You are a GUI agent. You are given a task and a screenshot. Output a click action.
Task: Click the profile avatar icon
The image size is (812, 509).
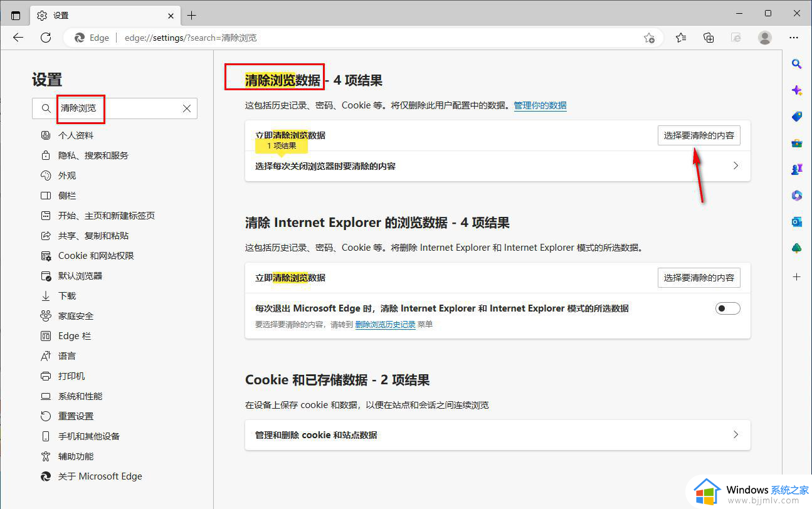tap(765, 38)
